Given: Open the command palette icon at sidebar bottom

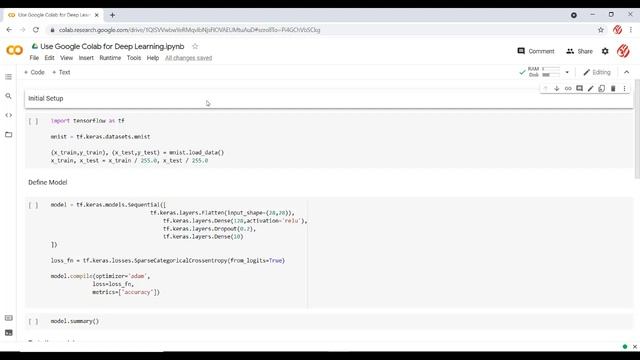Looking at the screenshot, I should coord(9,318).
